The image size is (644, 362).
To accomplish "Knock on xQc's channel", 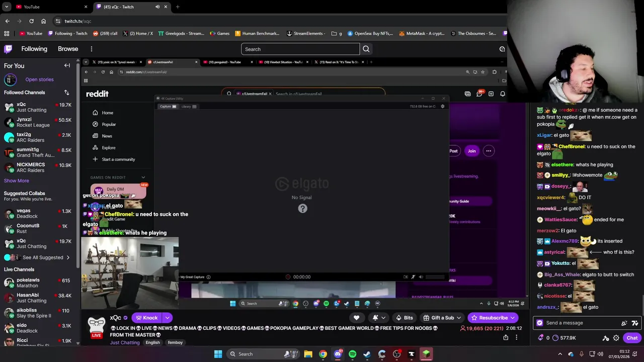I will pyautogui.click(x=147, y=318).
